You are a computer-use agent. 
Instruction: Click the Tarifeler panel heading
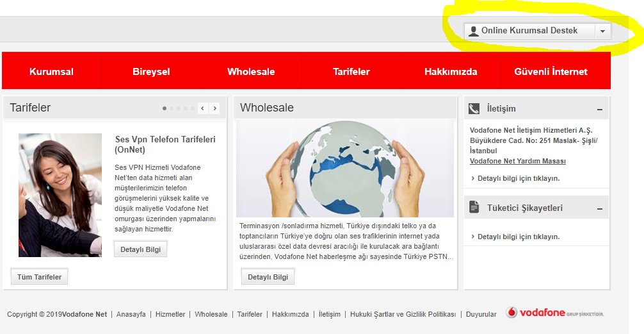(30, 108)
